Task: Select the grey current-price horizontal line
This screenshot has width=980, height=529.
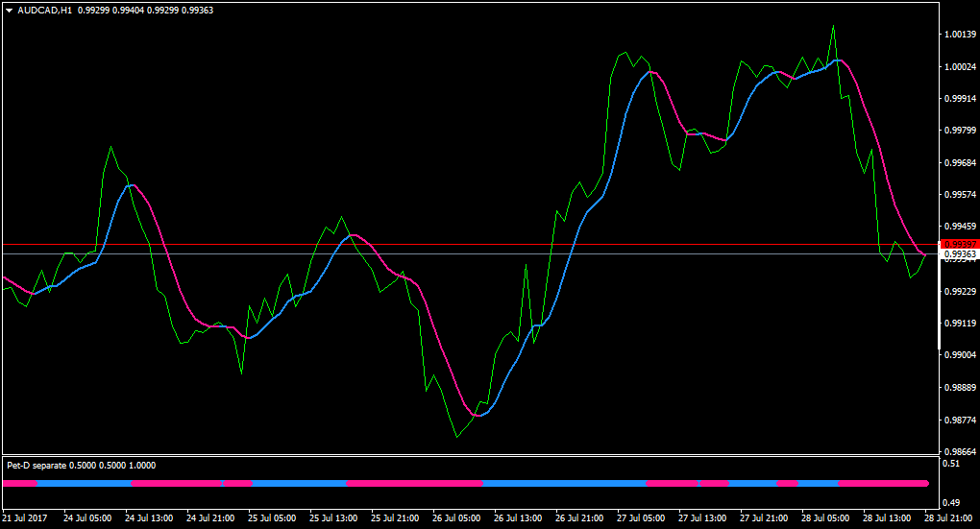Action: click(x=470, y=254)
